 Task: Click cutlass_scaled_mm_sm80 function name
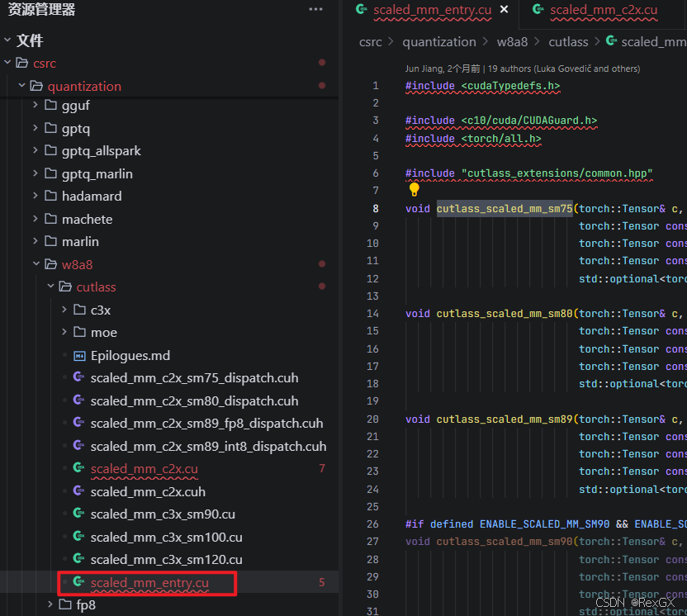tap(505, 314)
